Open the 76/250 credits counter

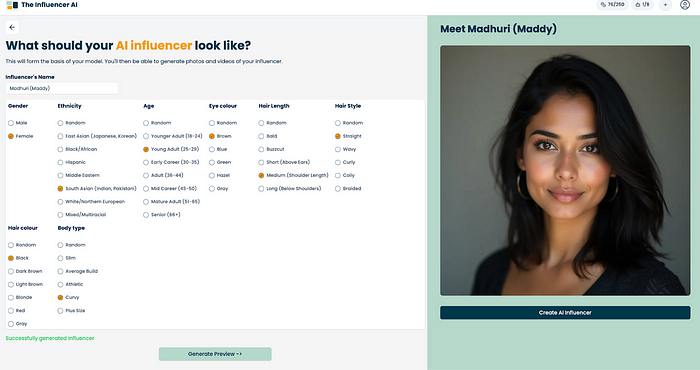612,5
